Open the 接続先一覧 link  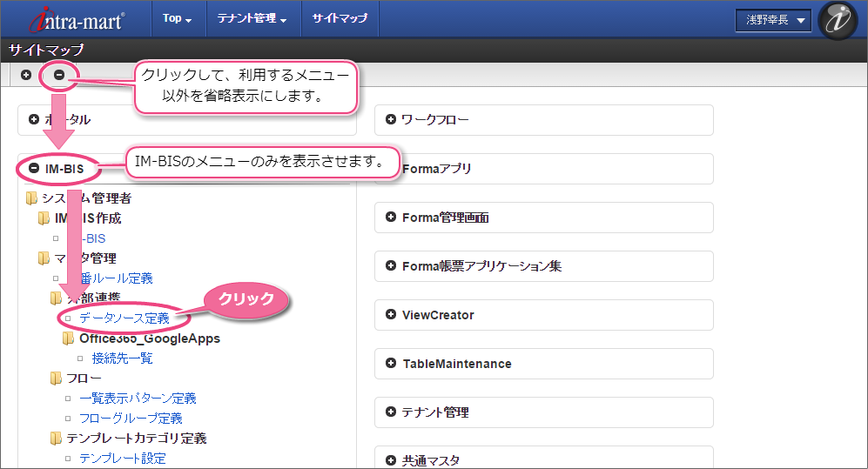(122, 358)
